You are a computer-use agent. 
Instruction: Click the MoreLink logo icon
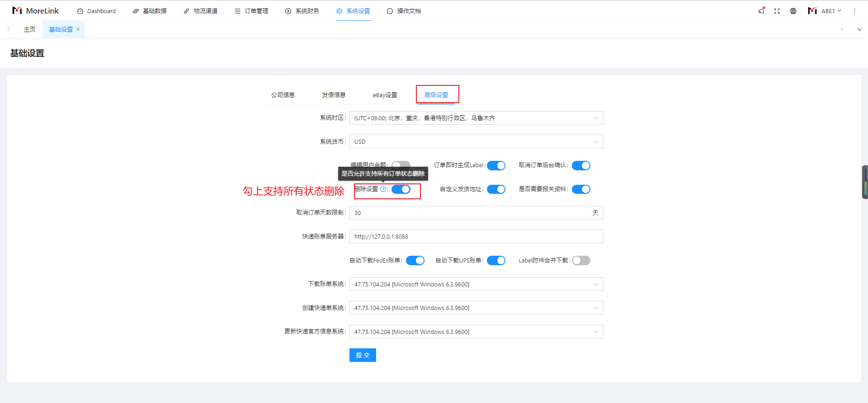17,10
